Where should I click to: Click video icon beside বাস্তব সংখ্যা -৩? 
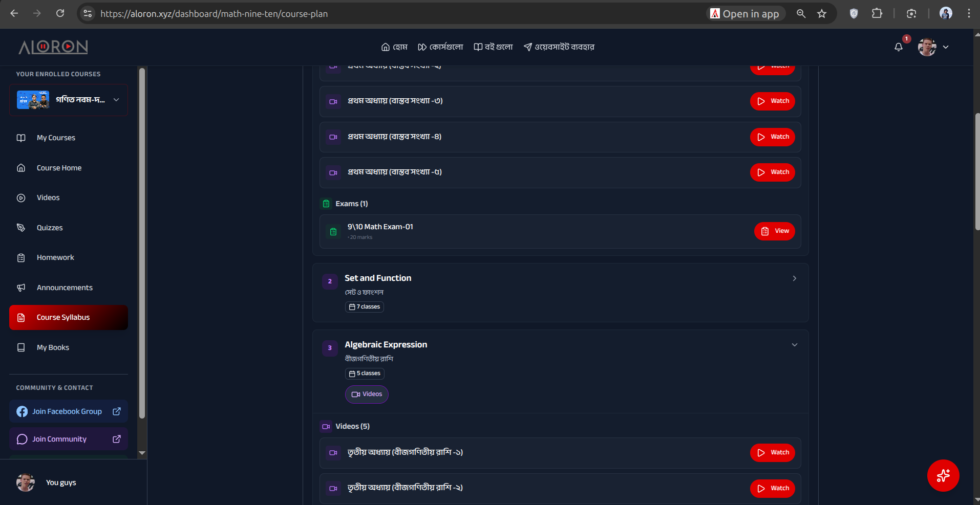point(333,101)
